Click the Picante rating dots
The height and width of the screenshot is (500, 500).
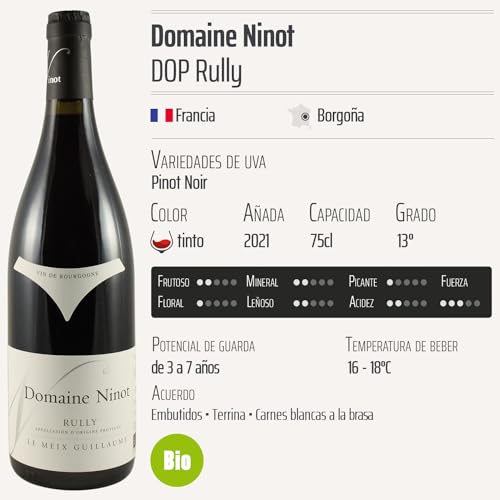(407, 283)
